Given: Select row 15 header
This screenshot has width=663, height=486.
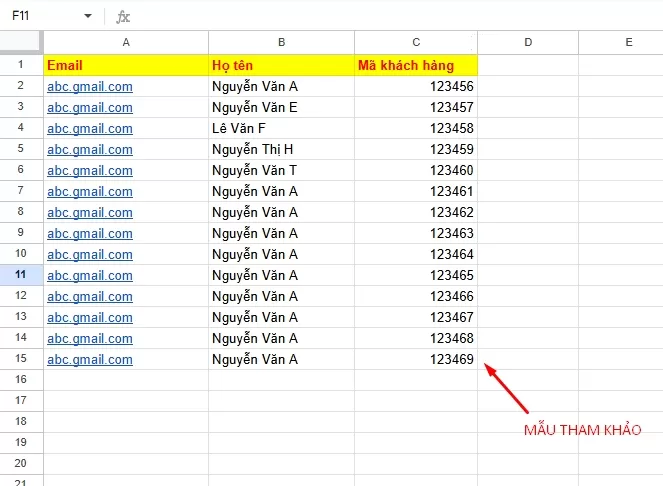Looking at the screenshot, I should coord(21,359).
